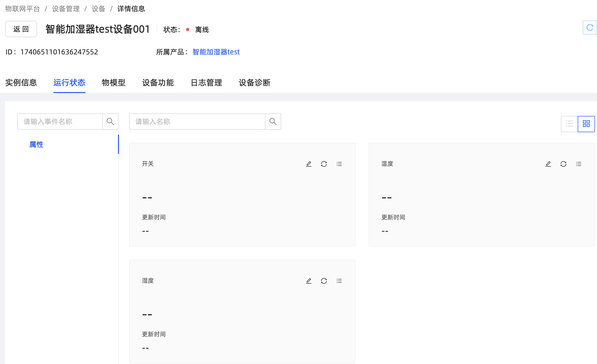
Task: Open 智能加湿器test product link
Action: coord(216,52)
